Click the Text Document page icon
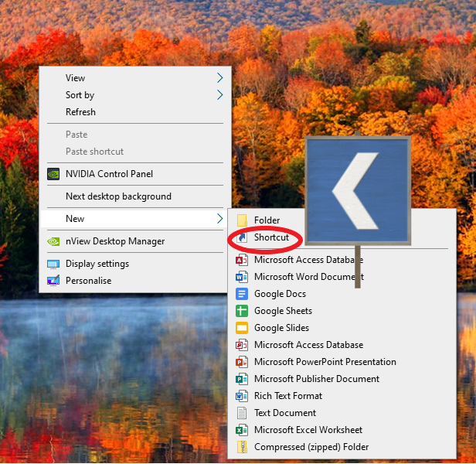This screenshot has height=464, width=476. click(x=242, y=413)
